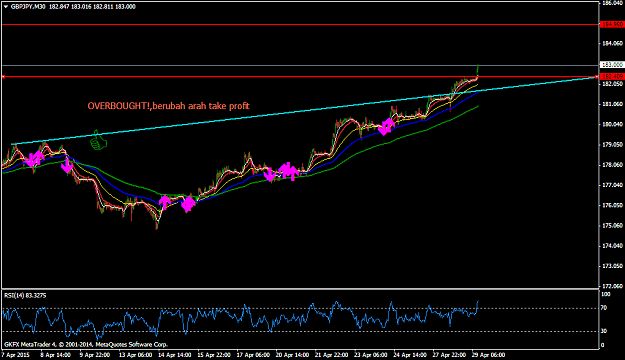This screenshot has width=625, height=360.
Task: Click the 13 Apr 06:00 time label
Action: pos(135,355)
